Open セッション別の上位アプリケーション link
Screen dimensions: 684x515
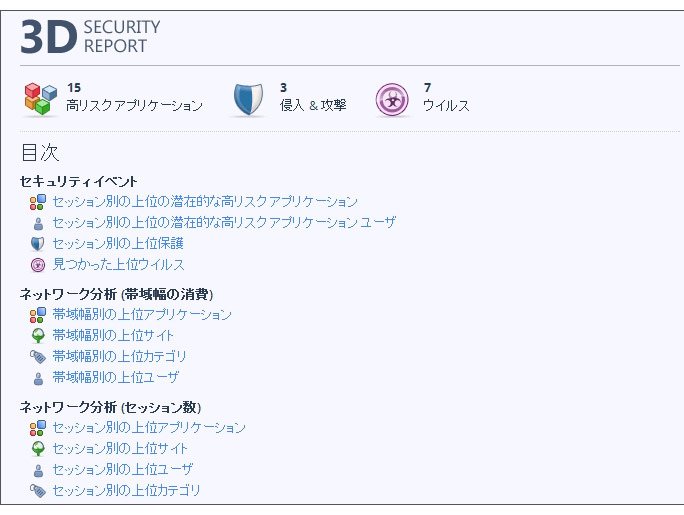pyautogui.click(x=149, y=427)
